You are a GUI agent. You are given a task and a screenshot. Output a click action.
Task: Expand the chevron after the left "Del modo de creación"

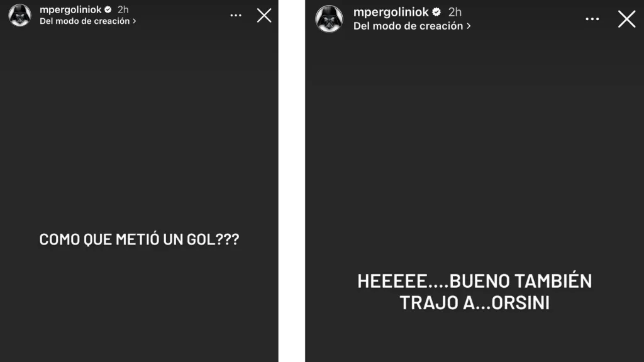[134, 21]
